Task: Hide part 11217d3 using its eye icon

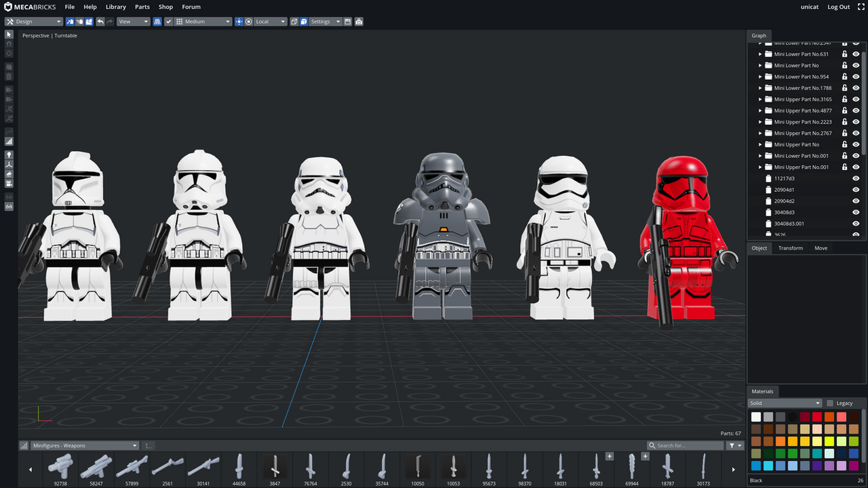Action: [x=856, y=178]
